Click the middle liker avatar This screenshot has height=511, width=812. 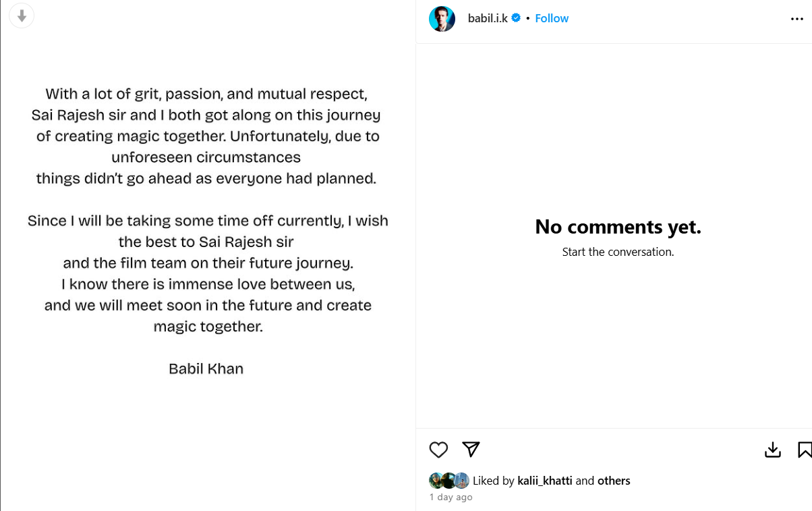click(x=448, y=481)
